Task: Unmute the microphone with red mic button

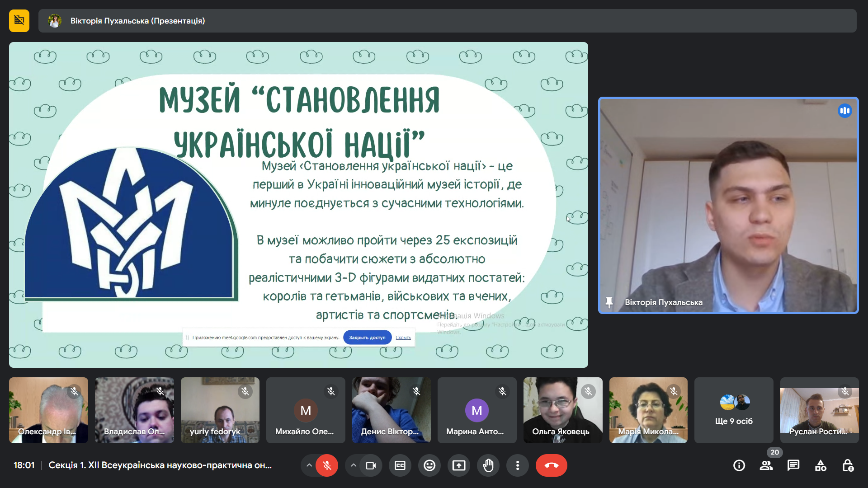Action: pyautogui.click(x=327, y=465)
